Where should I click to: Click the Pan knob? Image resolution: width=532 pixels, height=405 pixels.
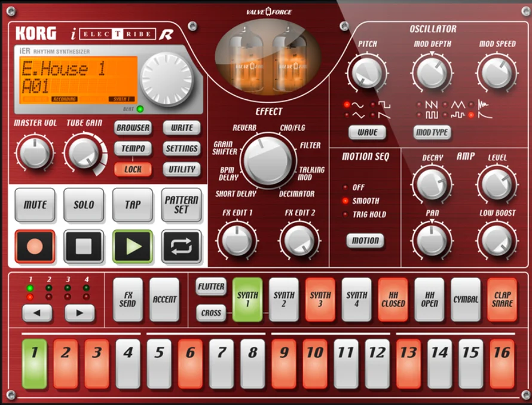click(432, 240)
